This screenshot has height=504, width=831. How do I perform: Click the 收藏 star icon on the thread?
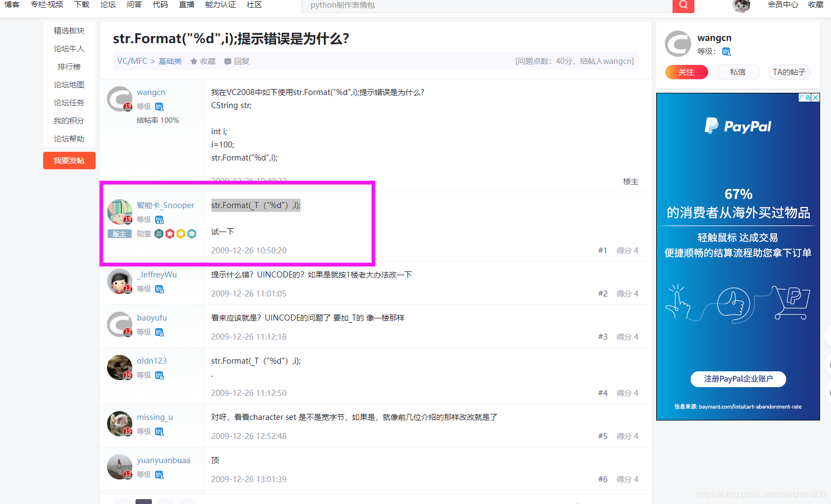click(195, 61)
